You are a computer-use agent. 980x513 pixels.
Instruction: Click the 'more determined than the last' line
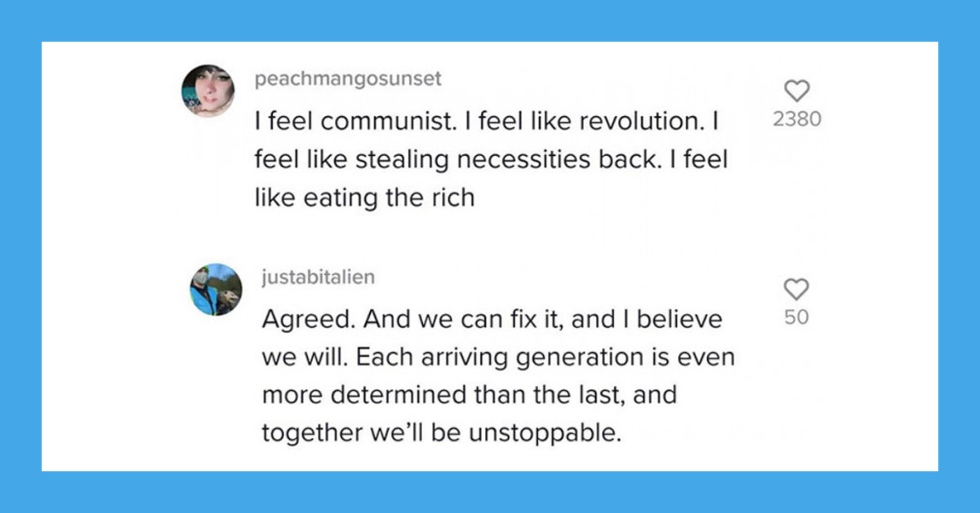pos(470,395)
